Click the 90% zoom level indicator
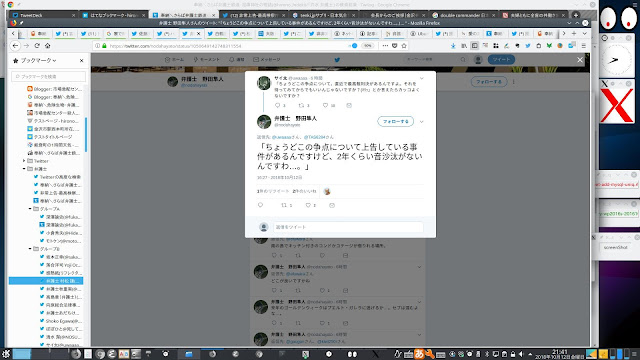The width and height of the screenshot is (640, 360). point(368,46)
